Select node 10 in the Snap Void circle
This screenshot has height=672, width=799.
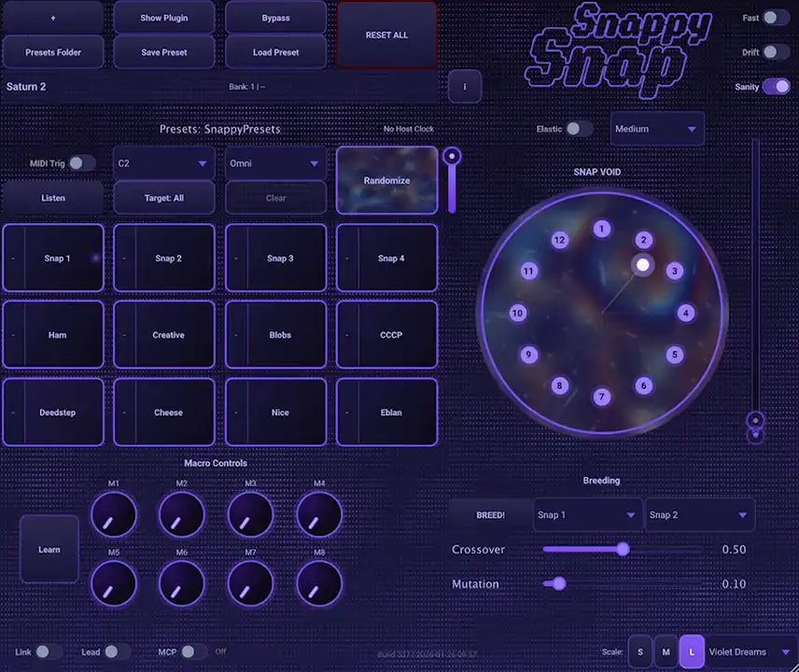(x=517, y=314)
